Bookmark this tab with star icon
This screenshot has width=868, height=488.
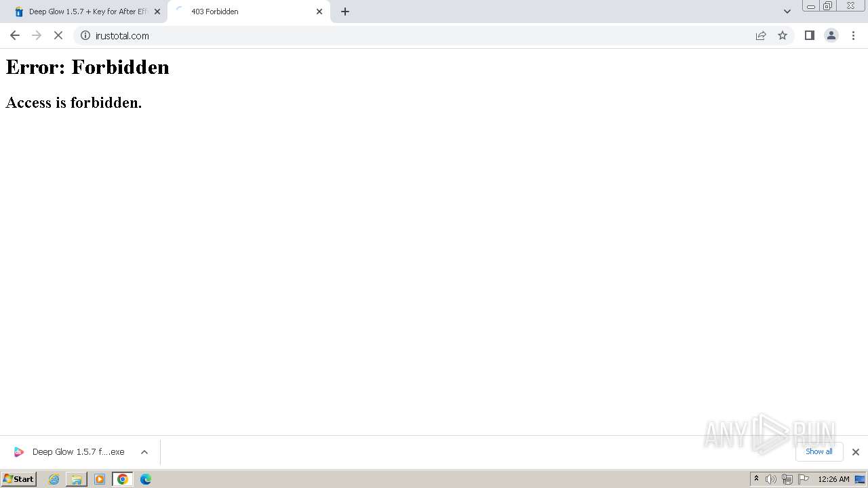(783, 35)
